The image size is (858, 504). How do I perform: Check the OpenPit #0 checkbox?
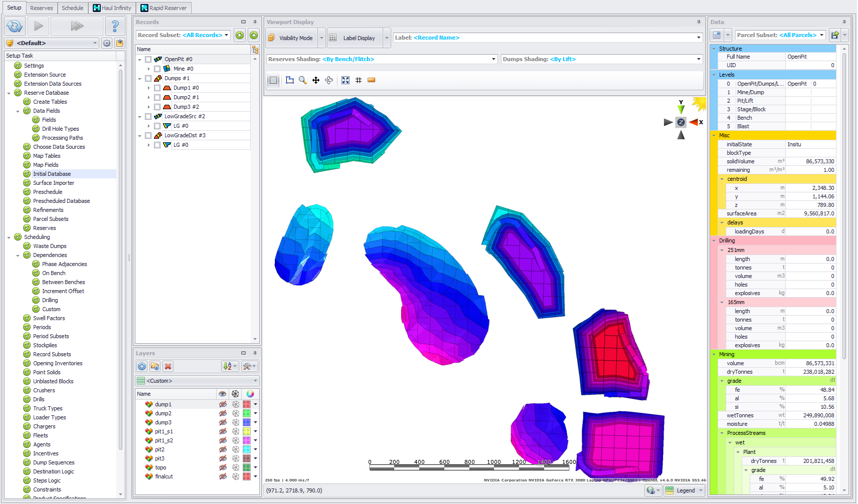pos(148,59)
